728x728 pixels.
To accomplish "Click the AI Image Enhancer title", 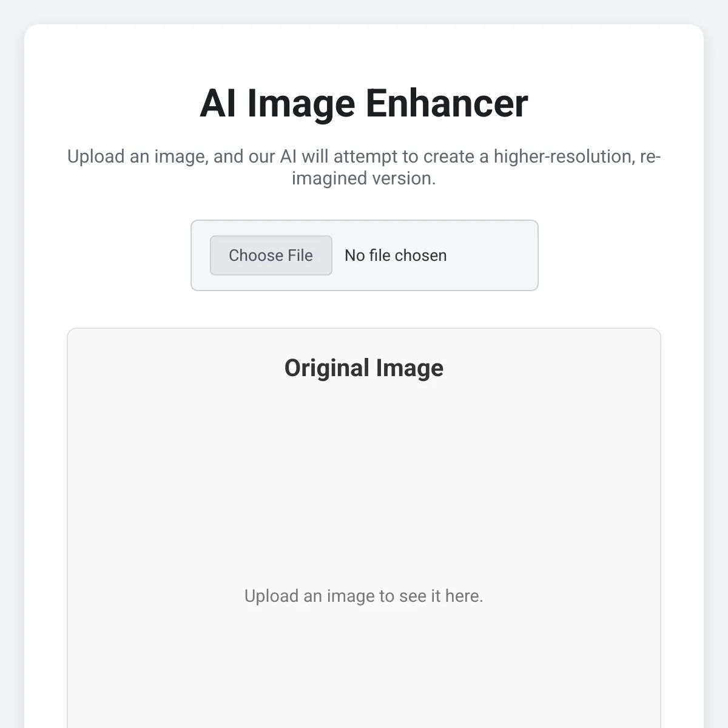I will click(364, 103).
